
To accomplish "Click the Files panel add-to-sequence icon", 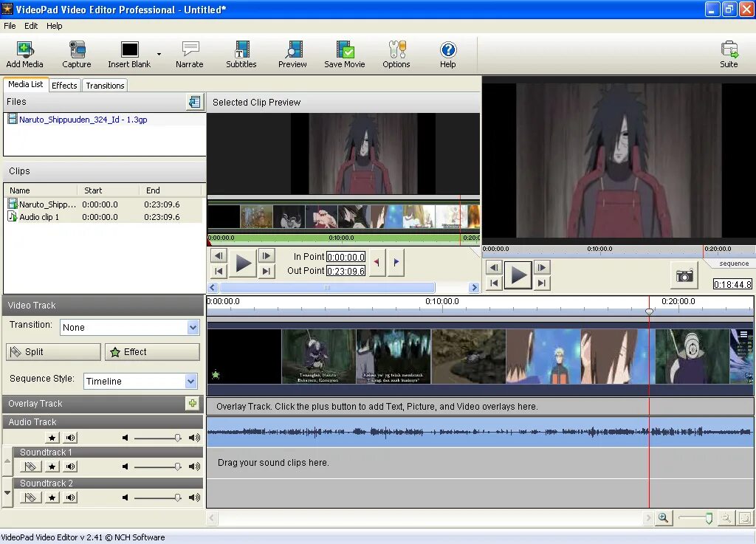I will pyautogui.click(x=195, y=102).
